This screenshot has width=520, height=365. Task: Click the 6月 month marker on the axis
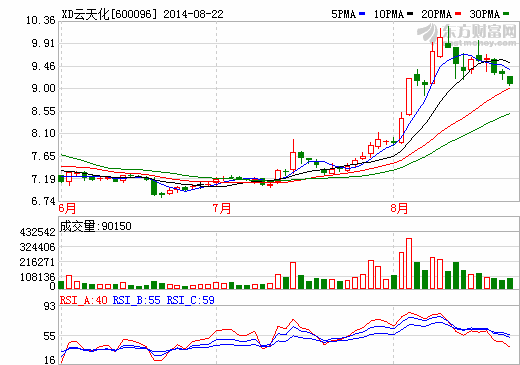pyautogui.click(x=67, y=209)
